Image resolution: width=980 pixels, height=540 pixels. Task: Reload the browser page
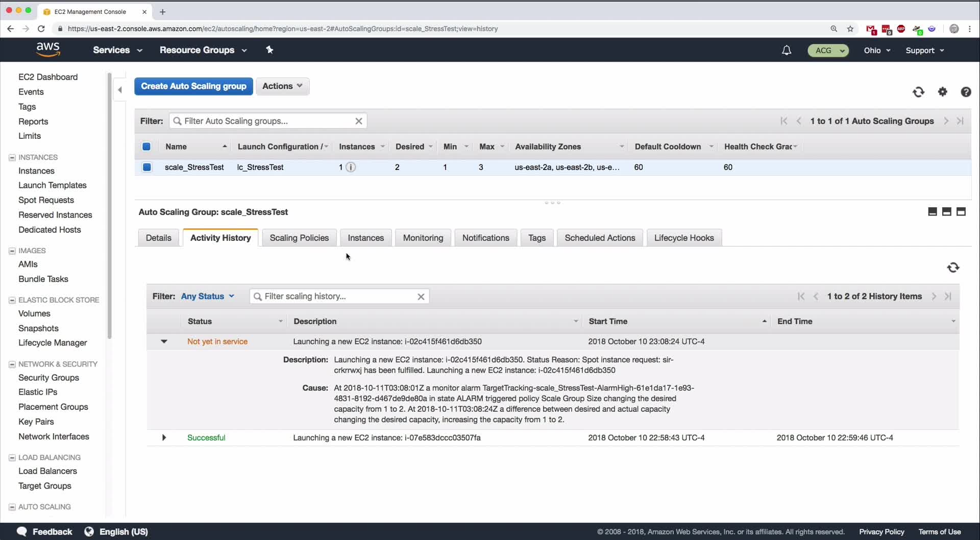coord(41,29)
